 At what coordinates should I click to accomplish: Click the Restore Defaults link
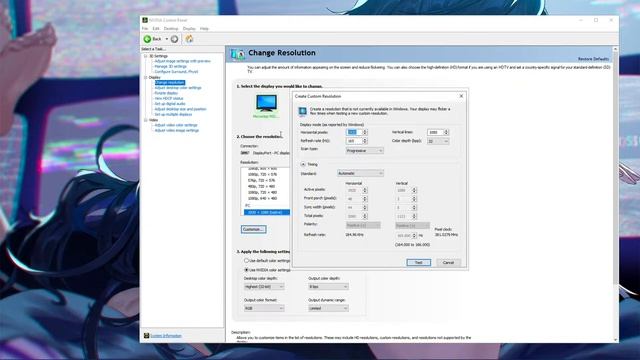point(593,59)
